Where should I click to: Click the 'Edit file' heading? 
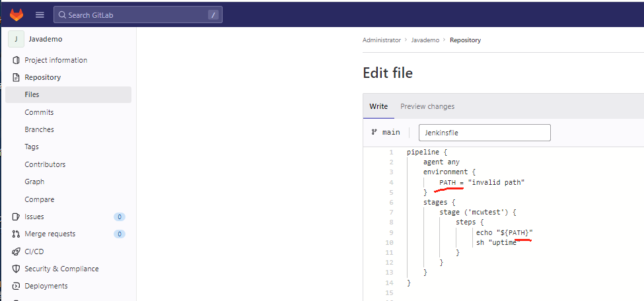click(388, 73)
